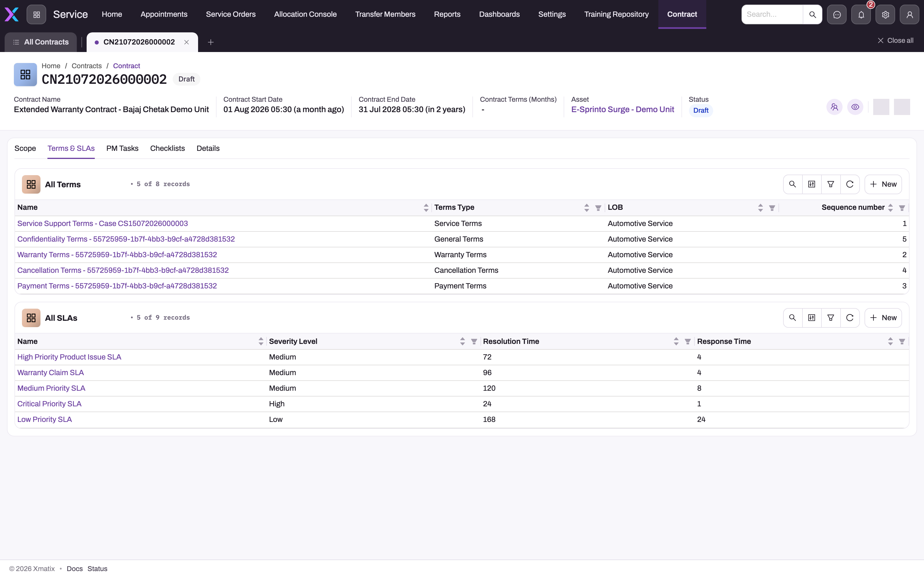The height and width of the screenshot is (578, 924).
Task: Close the CN21072026000002 tab
Action: tap(186, 42)
